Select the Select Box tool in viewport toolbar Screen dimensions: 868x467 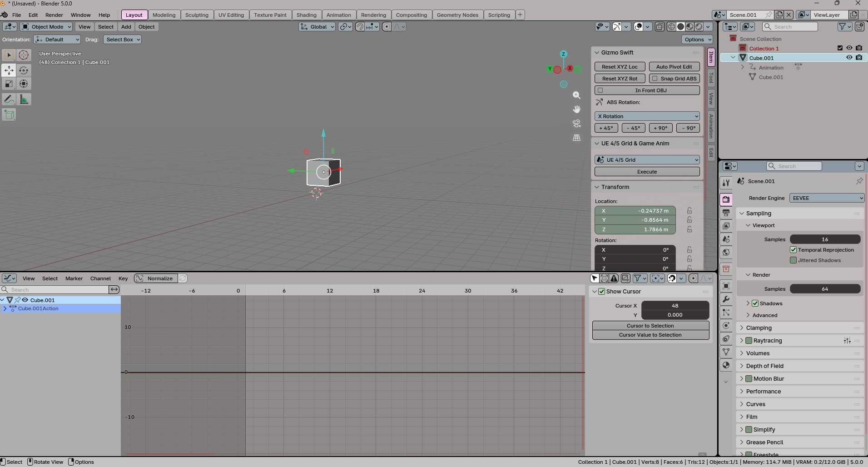click(9, 55)
